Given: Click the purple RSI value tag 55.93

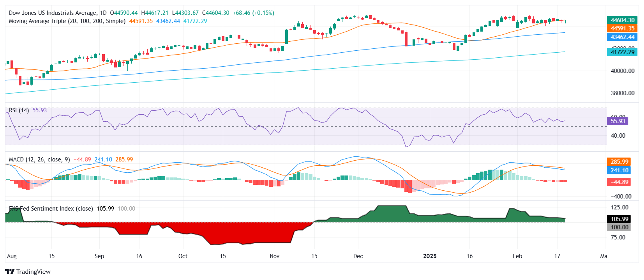Looking at the screenshot, I should [x=618, y=121].
